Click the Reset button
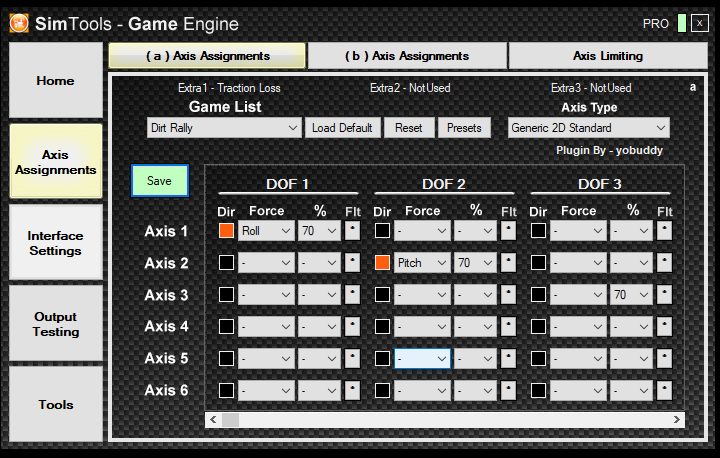Viewport: 720px width, 458px height. click(x=409, y=128)
